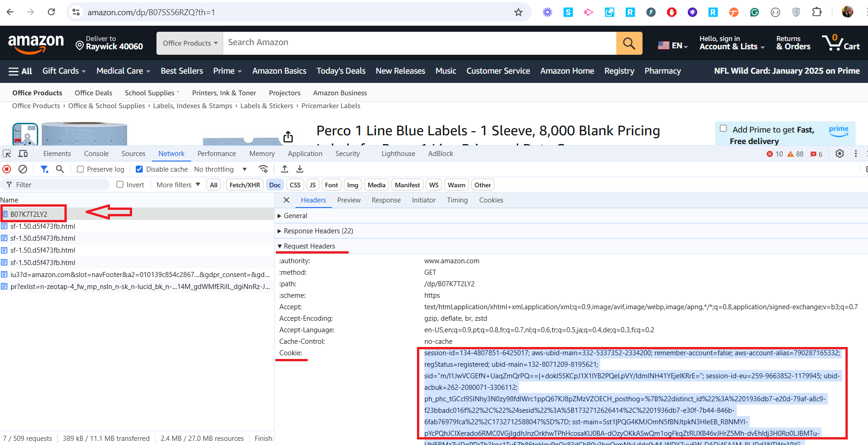This screenshot has height=445, width=868.
Task: Click the errors count indicator showing 10
Action: pyautogui.click(x=775, y=154)
